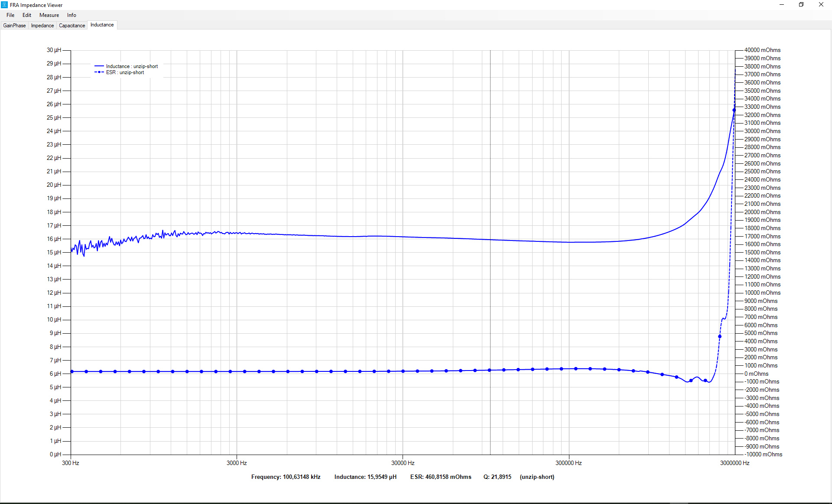Viewport: 832px width, 504px height.
Task: Open the Edit menu
Action: coord(27,15)
